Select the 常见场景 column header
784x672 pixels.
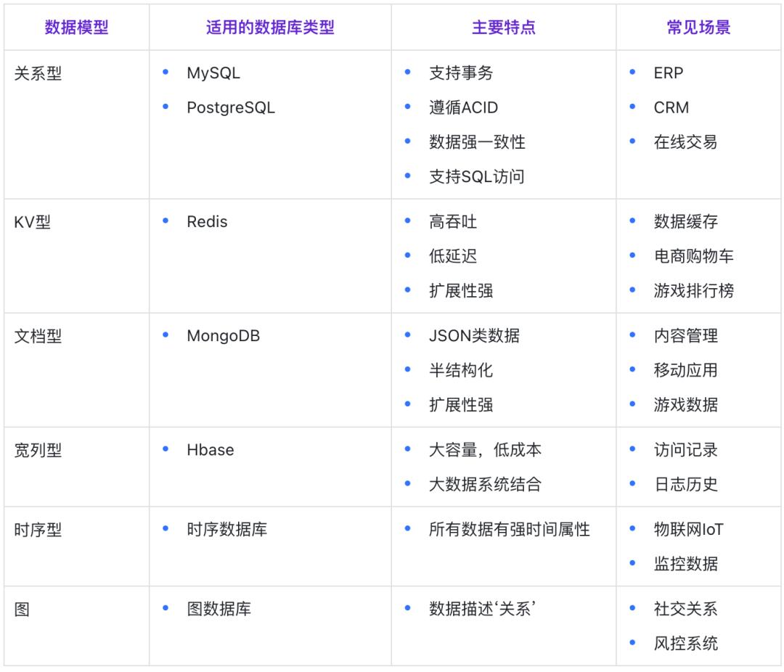click(698, 26)
